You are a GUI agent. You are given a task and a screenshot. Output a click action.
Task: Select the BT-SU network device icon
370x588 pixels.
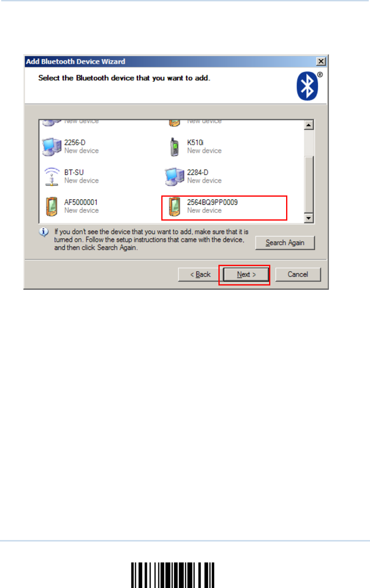[x=51, y=177]
